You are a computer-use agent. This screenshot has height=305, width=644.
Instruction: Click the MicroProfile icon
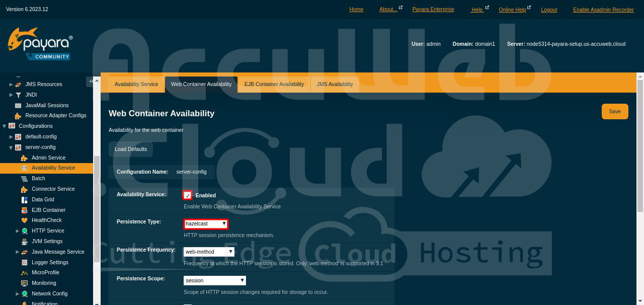pos(24,273)
